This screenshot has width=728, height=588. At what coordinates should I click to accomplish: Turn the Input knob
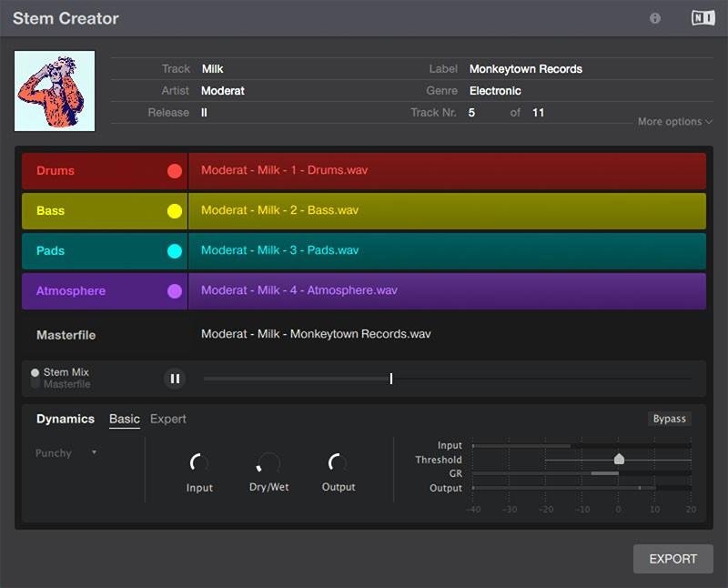(199, 463)
